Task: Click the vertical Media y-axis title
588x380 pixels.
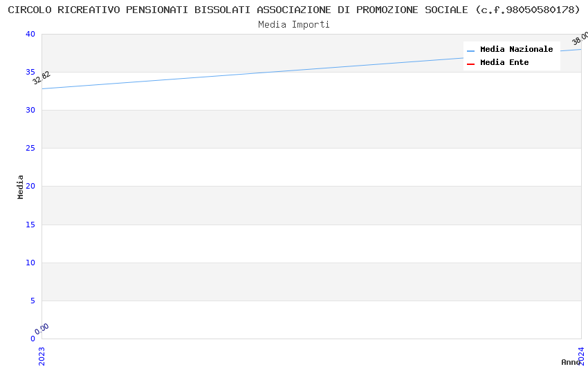Action: pos(21,187)
